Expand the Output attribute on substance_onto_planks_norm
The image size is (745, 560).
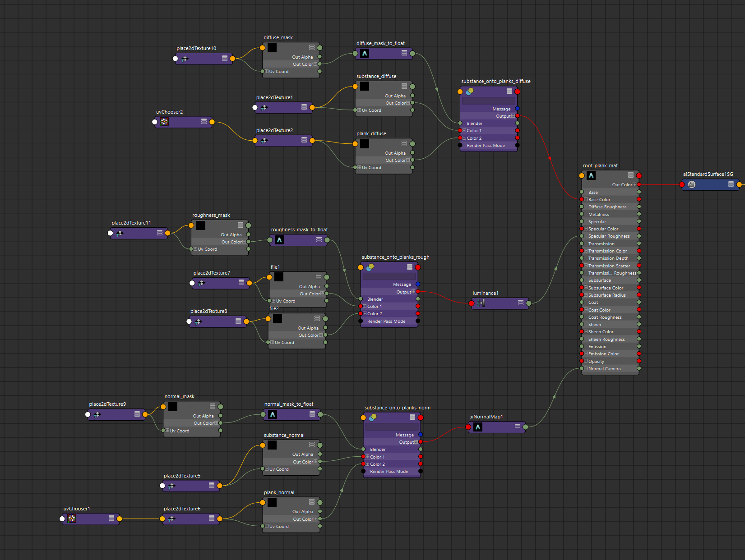(417, 442)
